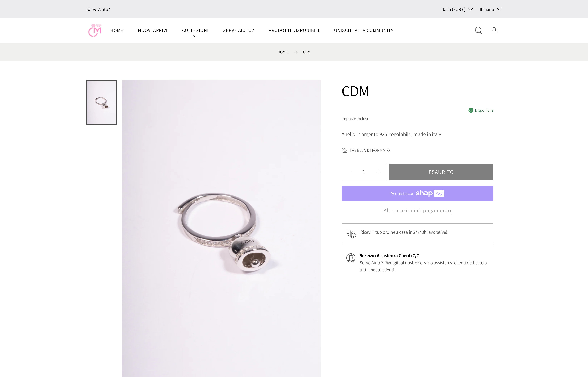Click the measuring tape icon near Tabella di Formato
The image size is (588, 380).
345,150
